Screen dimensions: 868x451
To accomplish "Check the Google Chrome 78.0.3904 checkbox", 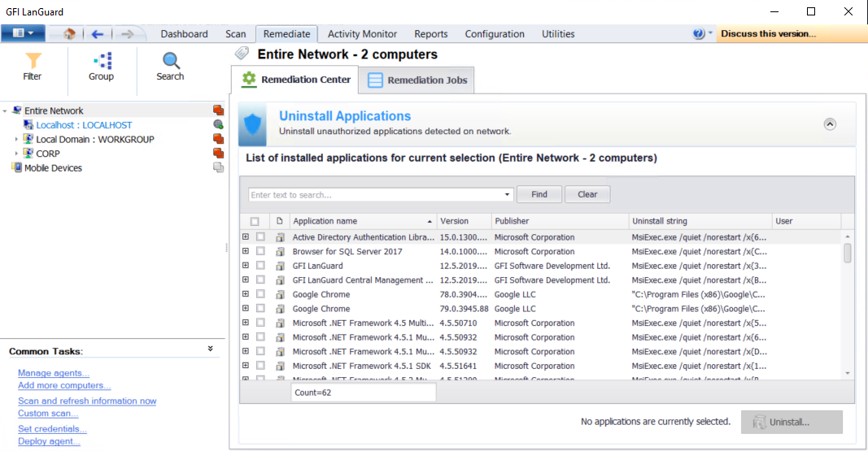I will [x=261, y=294].
